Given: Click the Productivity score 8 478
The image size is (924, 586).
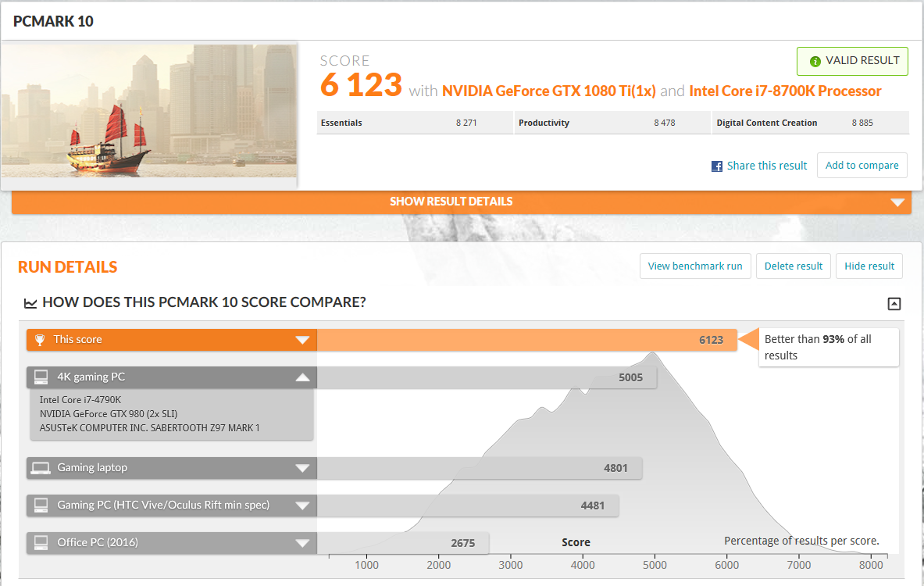Looking at the screenshot, I should pyautogui.click(x=664, y=123).
